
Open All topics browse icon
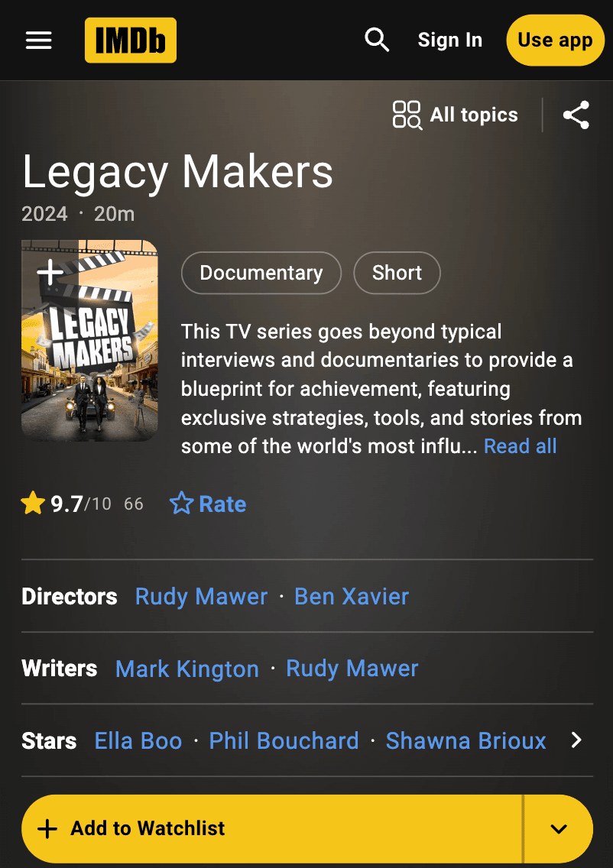[x=407, y=115]
